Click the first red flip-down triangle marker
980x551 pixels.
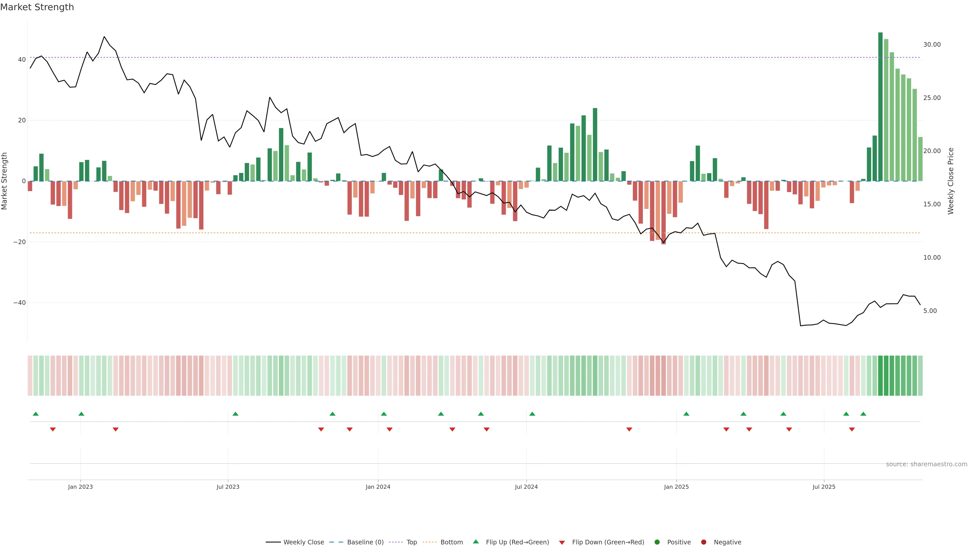(x=53, y=429)
